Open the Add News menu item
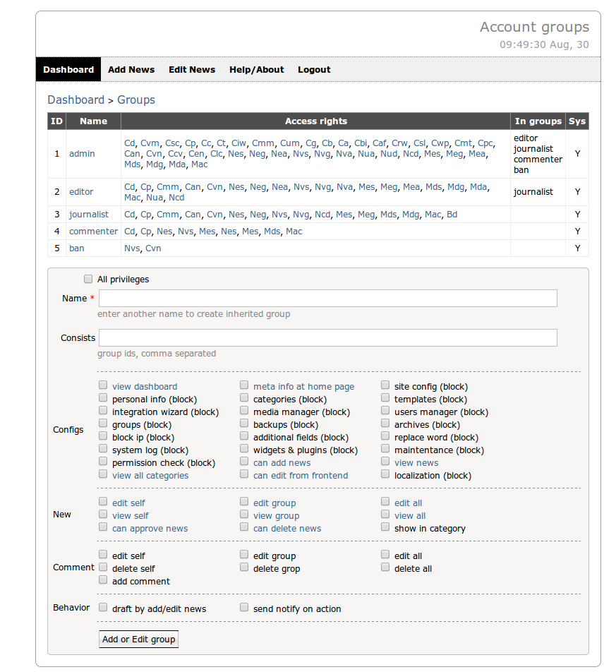The height and width of the screenshot is (672, 616). 131,70
